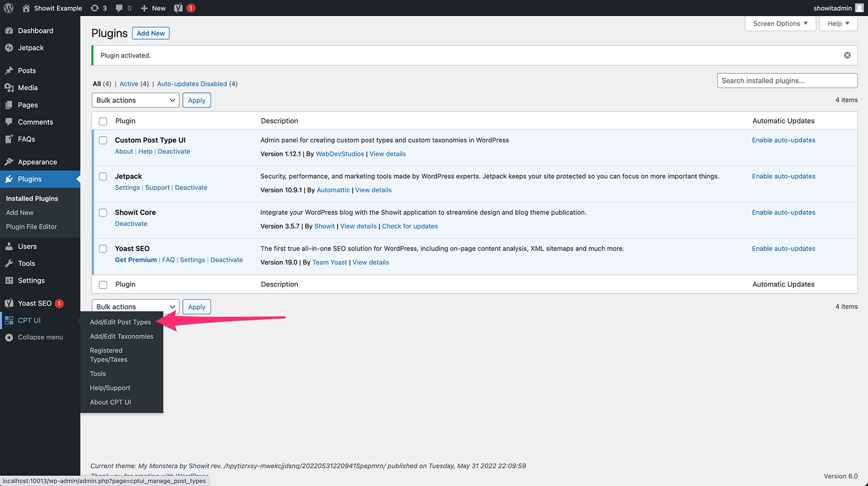Image resolution: width=868 pixels, height=486 pixels.
Task: Open the Bulk actions dropdown
Action: 135,100
